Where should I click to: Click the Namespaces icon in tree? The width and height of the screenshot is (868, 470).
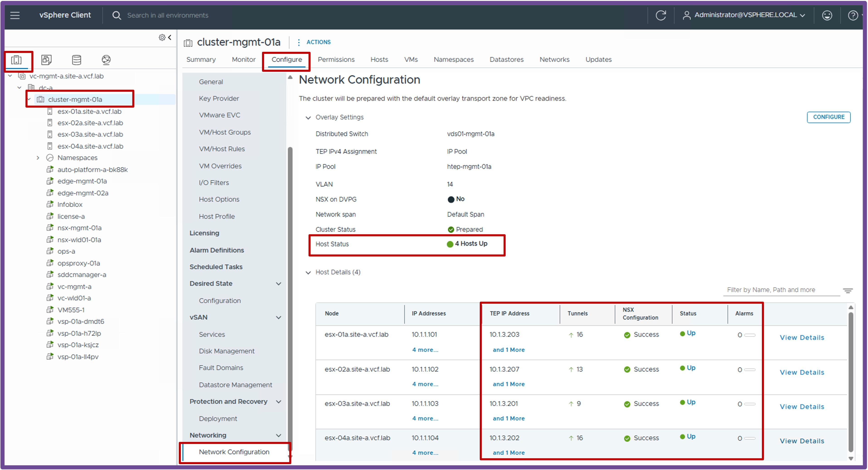point(50,157)
